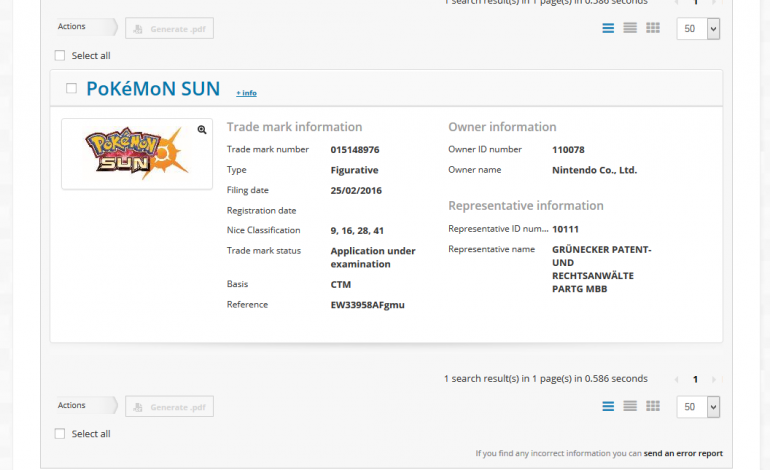Open the bottom Actions menu
The height and width of the screenshot is (470, 770).
point(85,405)
